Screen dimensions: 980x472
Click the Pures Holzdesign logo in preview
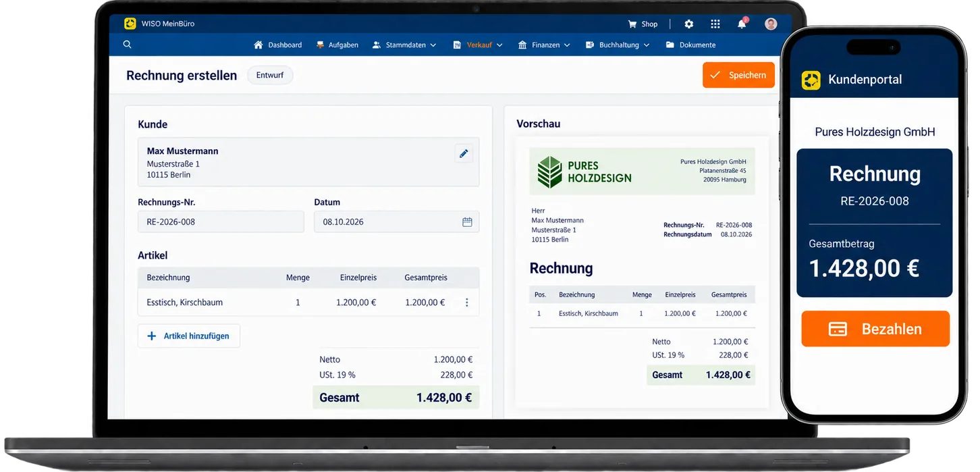pos(584,172)
